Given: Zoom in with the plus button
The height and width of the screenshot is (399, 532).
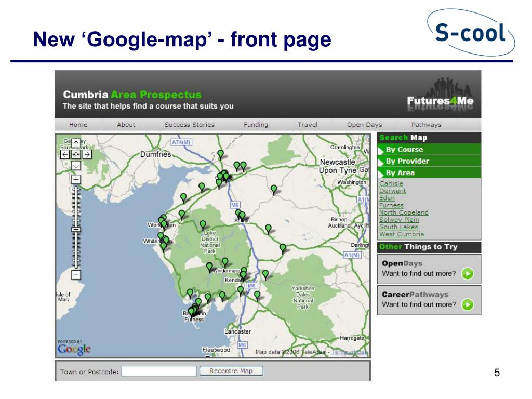Looking at the screenshot, I should click(76, 179).
